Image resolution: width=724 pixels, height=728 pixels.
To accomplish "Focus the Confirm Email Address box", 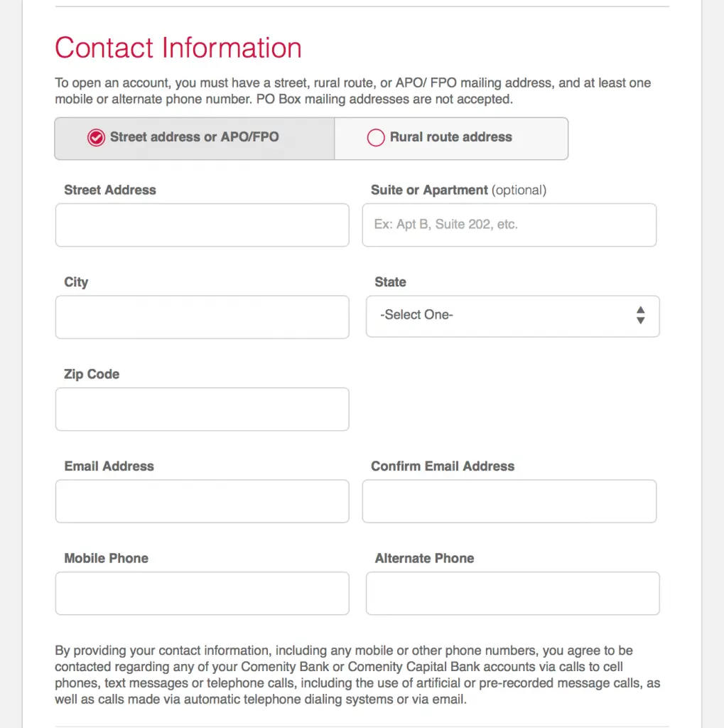I will coord(509,501).
